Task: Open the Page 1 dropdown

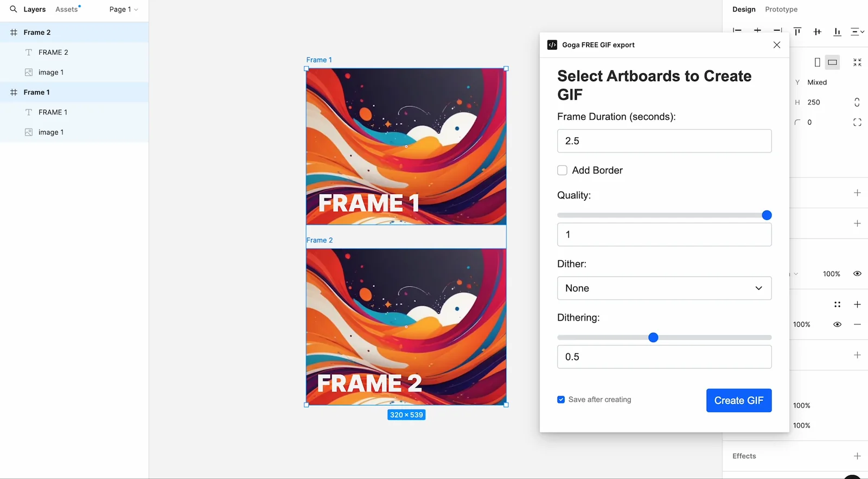Action: pos(124,9)
